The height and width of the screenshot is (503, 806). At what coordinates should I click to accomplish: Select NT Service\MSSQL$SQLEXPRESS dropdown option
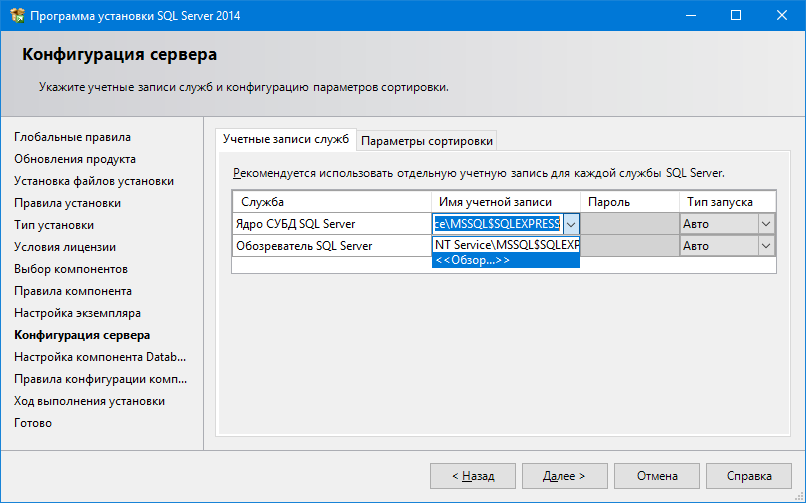pos(506,244)
